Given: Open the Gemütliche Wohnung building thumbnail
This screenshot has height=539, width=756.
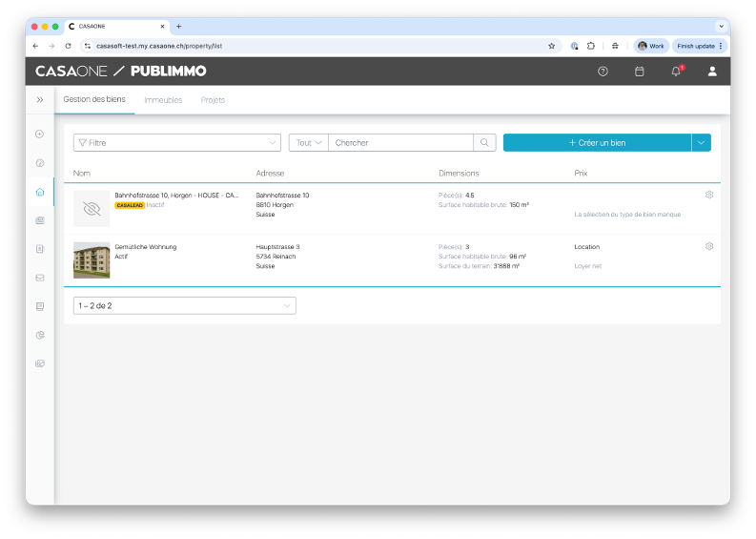Looking at the screenshot, I should coord(92,260).
